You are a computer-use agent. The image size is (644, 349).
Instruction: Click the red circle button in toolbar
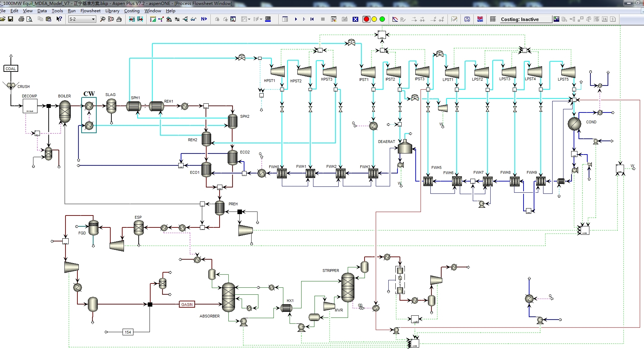tap(366, 19)
